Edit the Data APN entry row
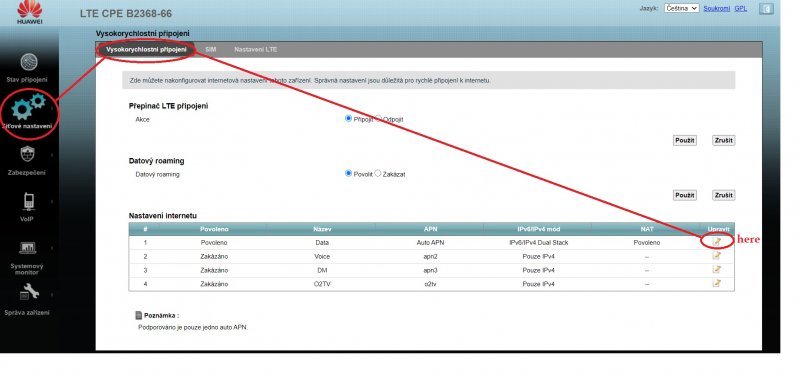800x378 pixels. click(717, 242)
